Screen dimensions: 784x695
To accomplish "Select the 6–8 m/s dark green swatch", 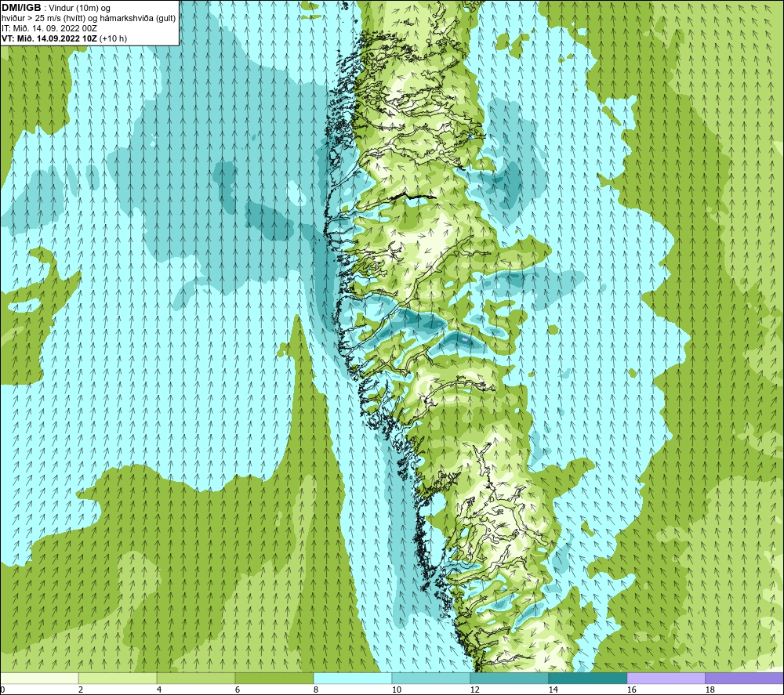I will (274, 678).
